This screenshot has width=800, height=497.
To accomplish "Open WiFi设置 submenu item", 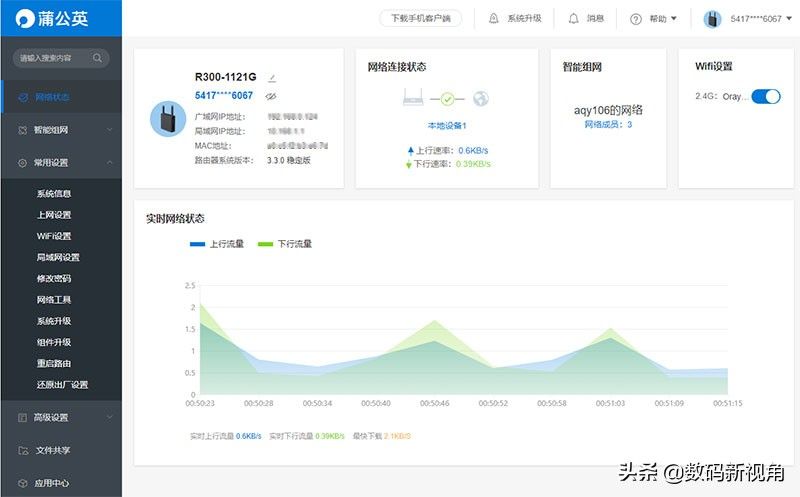I will (x=54, y=236).
